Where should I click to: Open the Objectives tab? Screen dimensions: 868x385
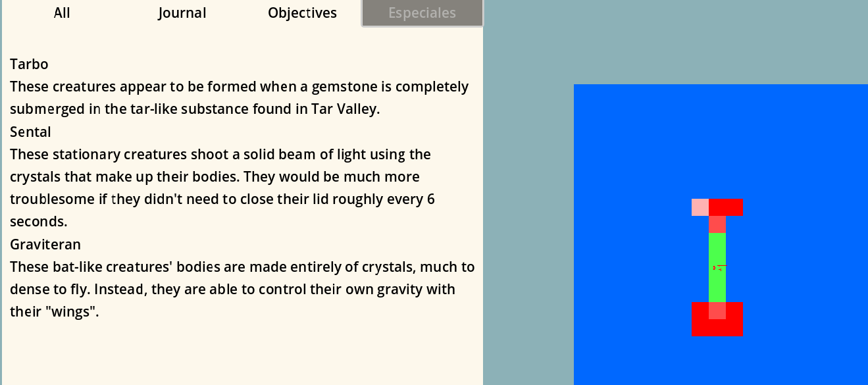[x=303, y=13]
